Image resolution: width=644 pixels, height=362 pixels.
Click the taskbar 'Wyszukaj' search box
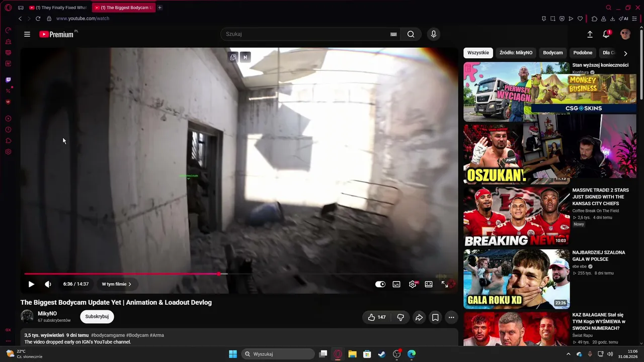[x=278, y=354]
